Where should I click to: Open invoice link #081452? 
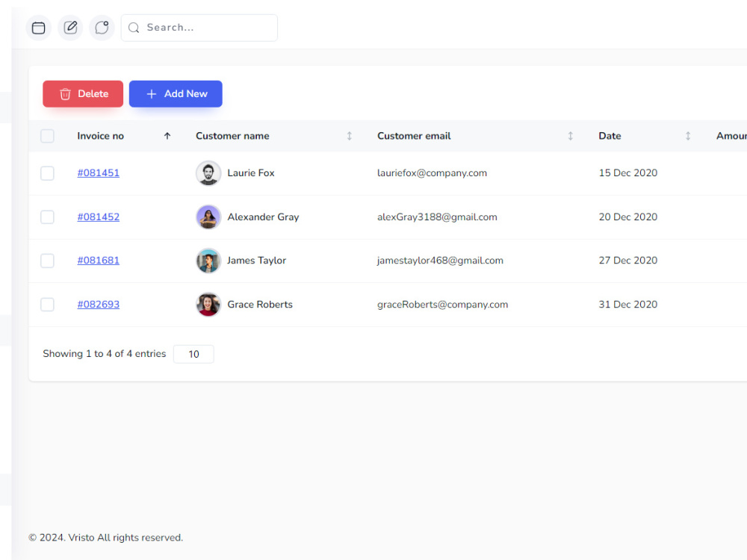point(99,217)
